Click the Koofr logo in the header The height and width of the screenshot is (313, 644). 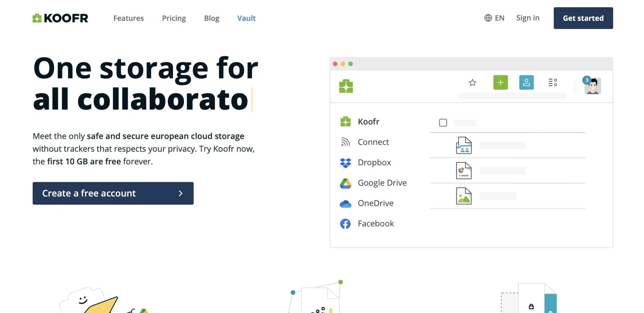(x=60, y=18)
